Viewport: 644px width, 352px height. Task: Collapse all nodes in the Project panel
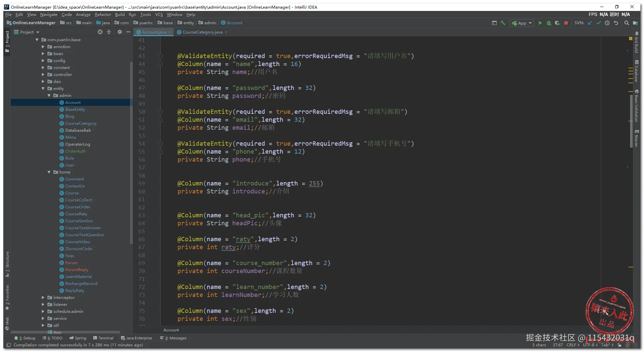(x=109, y=32)
